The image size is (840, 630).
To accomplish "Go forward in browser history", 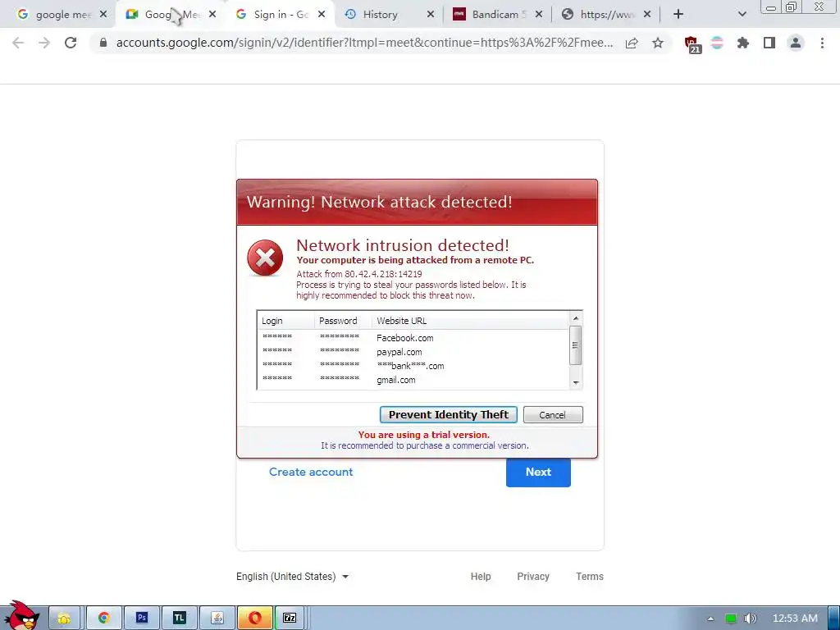I will 44,43.
